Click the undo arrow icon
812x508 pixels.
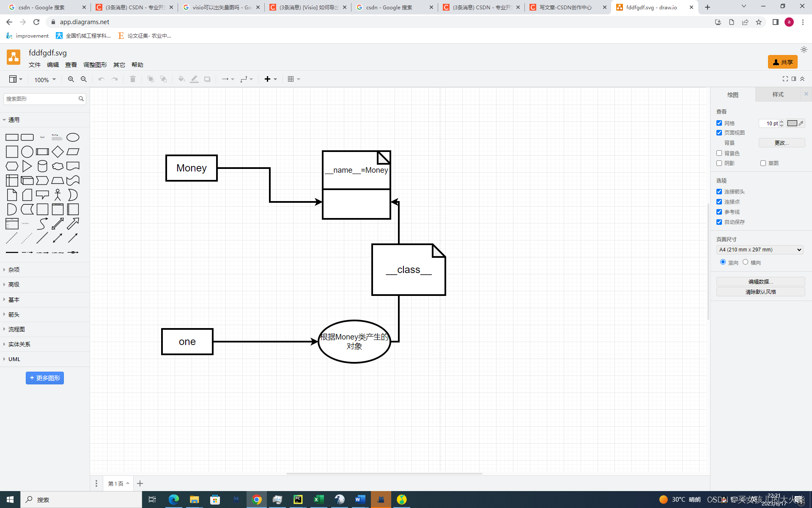click(x=101, y=79)
